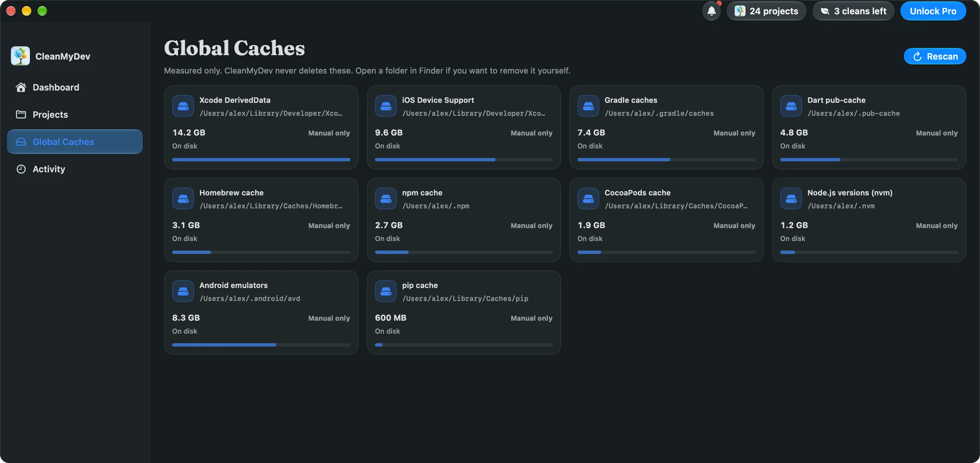The width and height of the screenshot is (980, 463).
Task: Click the 600 MB size value
Action: click(x=390, y=318)
